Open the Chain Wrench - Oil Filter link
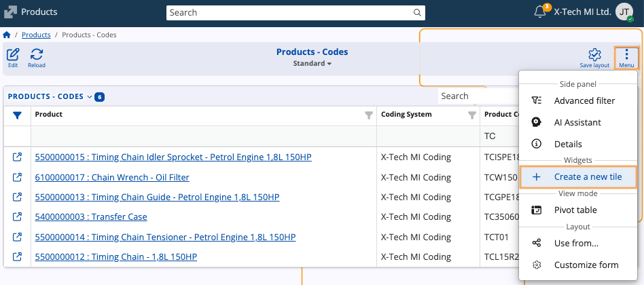644x285 pixels. tap(112, 177)
